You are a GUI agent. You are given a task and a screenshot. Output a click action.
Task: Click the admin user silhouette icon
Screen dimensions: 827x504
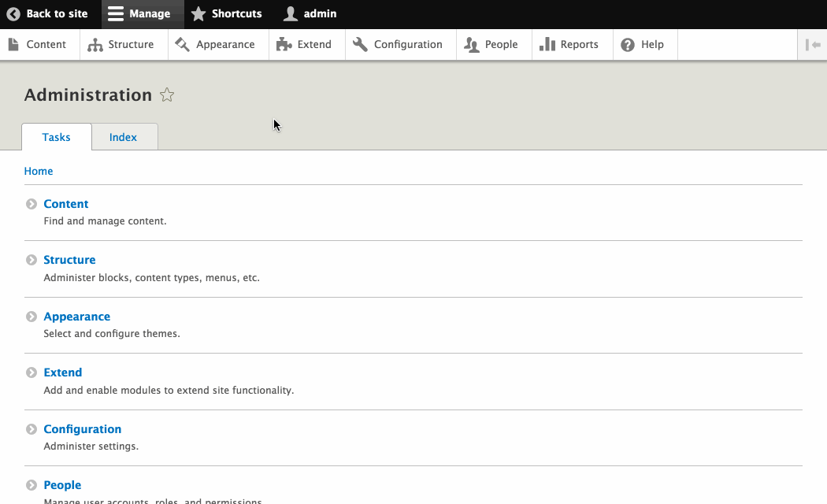pyautogui.click(x=290, y=13)
